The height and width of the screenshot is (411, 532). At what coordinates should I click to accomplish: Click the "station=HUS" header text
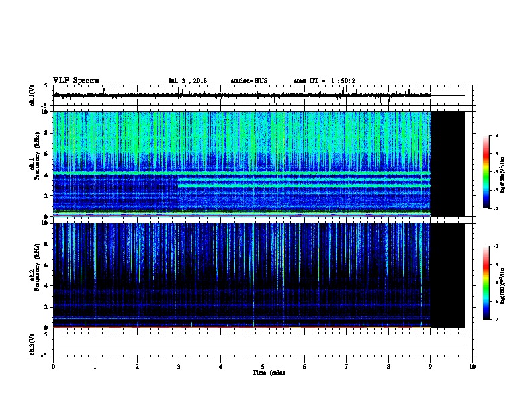pyautogui.click(x=249, y=81)
